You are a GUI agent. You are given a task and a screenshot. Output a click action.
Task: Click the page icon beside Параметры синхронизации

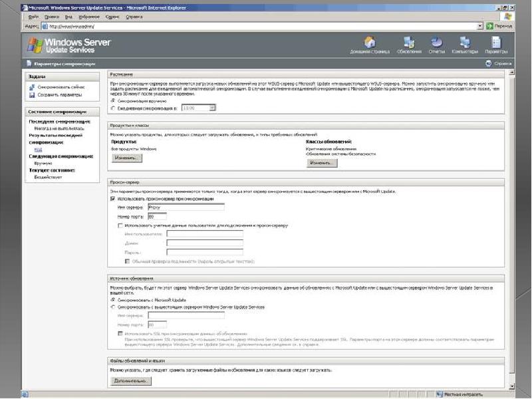29,63
